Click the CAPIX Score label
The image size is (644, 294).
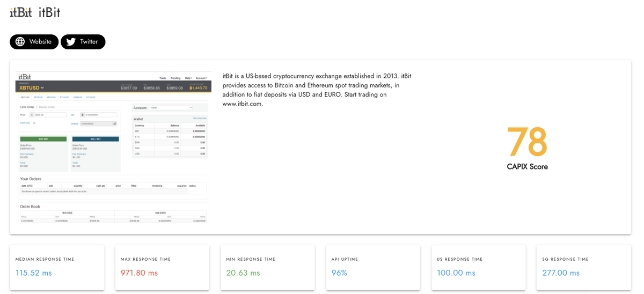pos(527,167)
